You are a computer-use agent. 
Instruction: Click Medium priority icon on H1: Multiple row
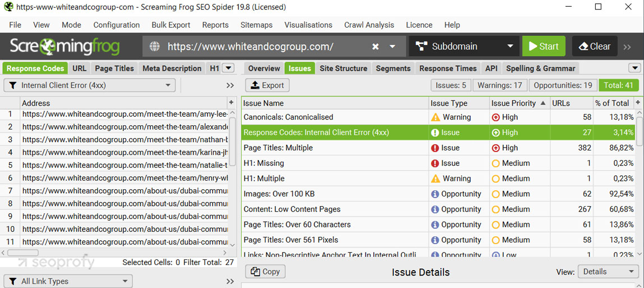click(495, 179)
